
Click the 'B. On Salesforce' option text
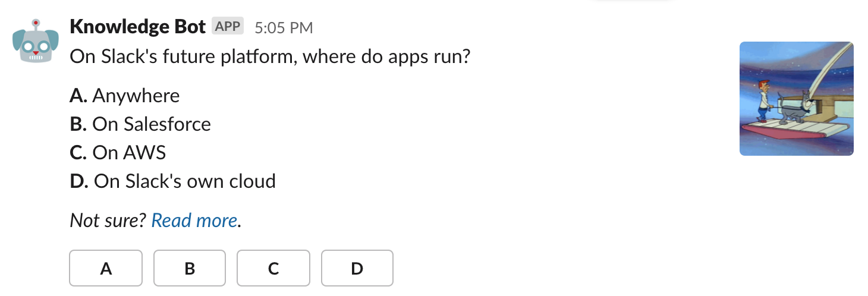tap(140, 124)
